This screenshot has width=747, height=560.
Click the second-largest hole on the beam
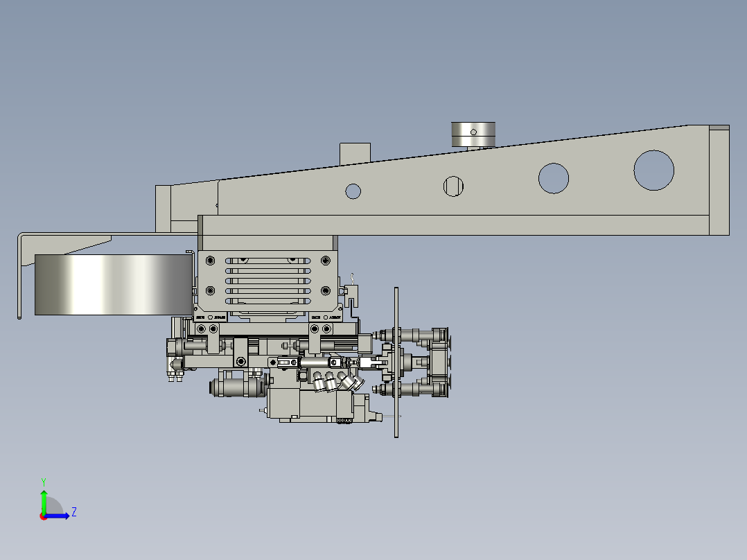pos(553,179)
